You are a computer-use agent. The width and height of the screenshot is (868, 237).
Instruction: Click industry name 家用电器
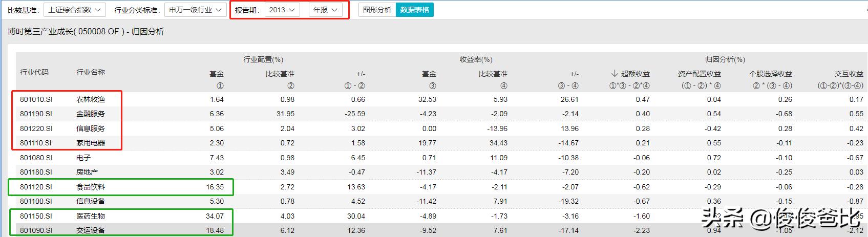click(x=91, y=143)
